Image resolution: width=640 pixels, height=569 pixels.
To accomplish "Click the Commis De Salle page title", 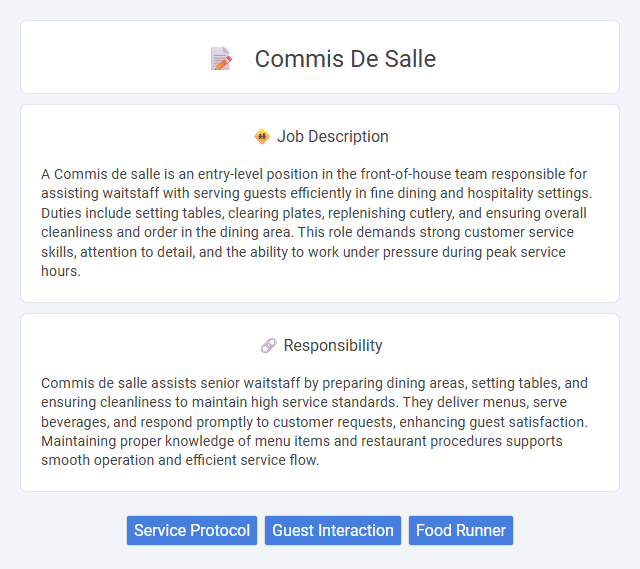I will [x=345, y=59].
